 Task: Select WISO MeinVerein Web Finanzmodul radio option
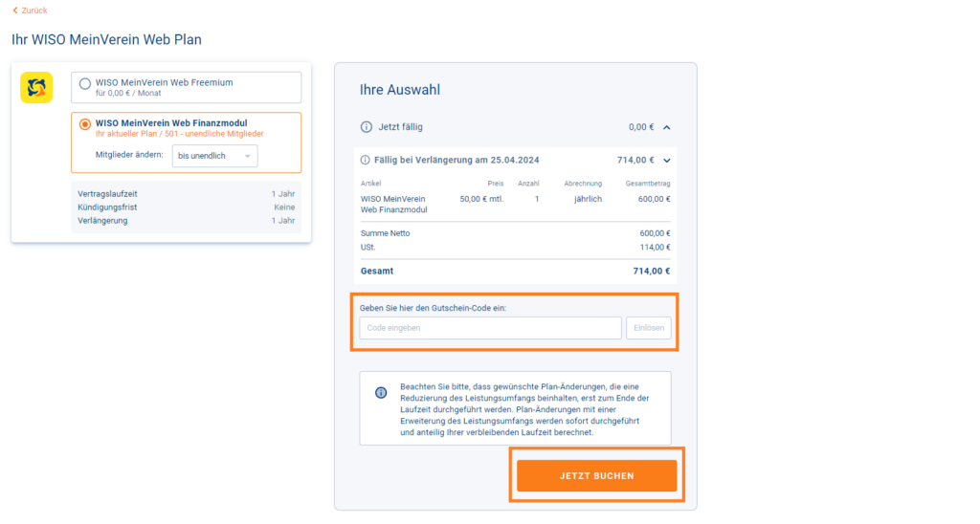click(x=85, y=124)
